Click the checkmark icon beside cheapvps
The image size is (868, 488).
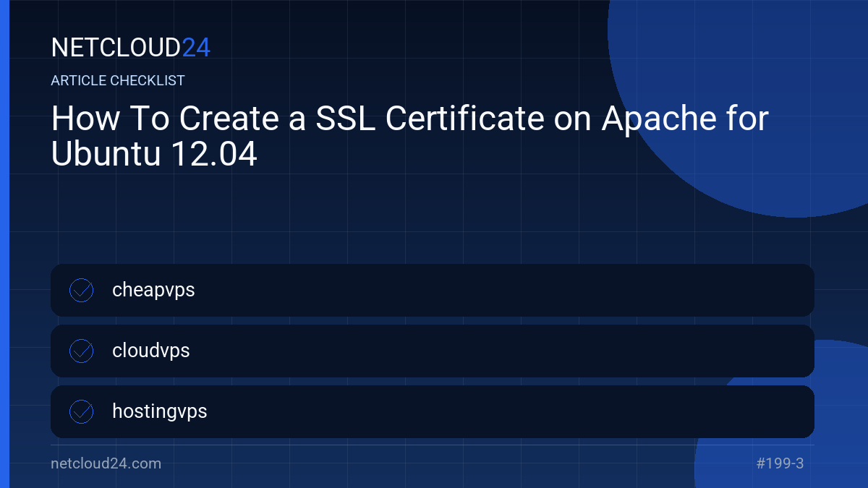[x=81, y=290]
